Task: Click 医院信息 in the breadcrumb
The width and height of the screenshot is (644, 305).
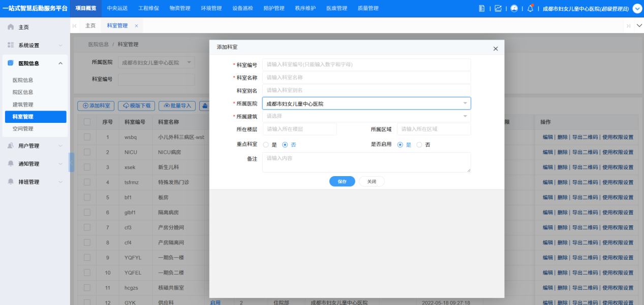Action: pyautogui.click(x=99, y=45)
